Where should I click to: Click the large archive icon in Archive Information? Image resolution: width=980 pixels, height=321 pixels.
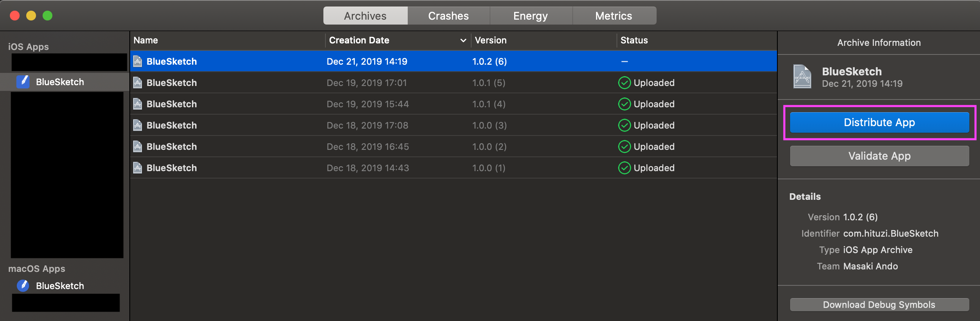pyautogui.click(x=802, y=77)
